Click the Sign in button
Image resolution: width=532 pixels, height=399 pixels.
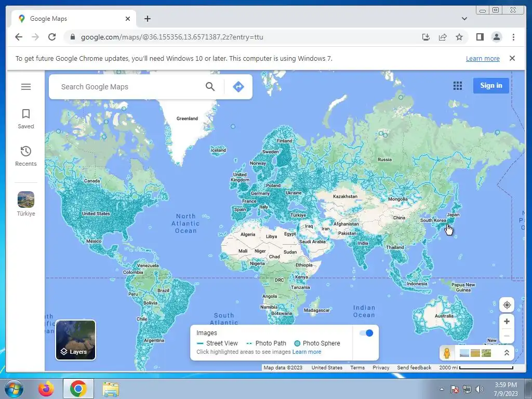pos(491,86)
